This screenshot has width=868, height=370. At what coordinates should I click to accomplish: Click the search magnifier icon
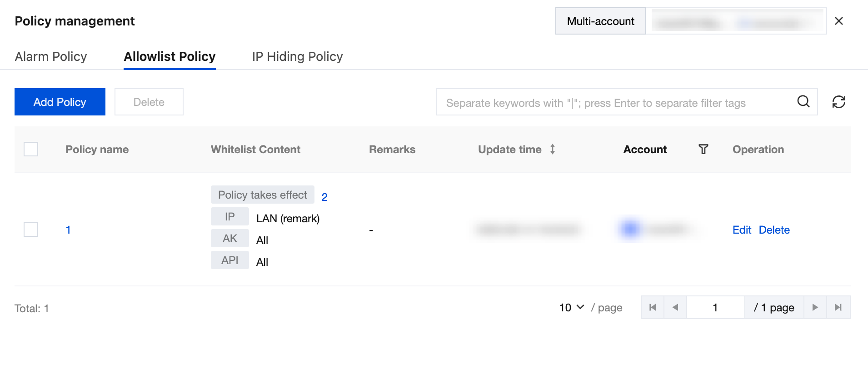pos(803,101)
